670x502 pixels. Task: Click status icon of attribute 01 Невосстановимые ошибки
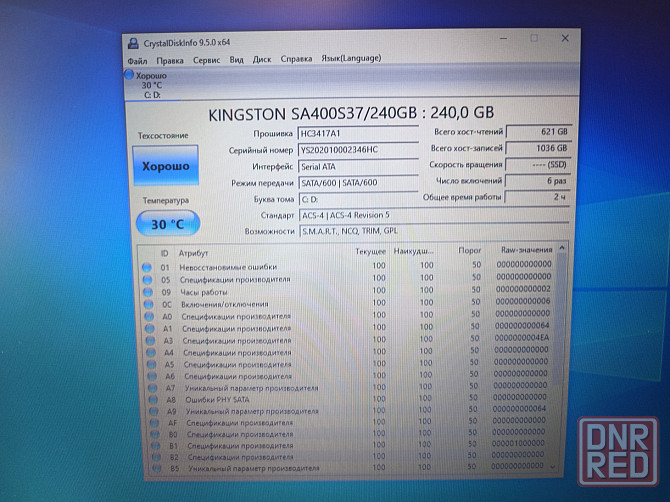[x=147, y=267]
